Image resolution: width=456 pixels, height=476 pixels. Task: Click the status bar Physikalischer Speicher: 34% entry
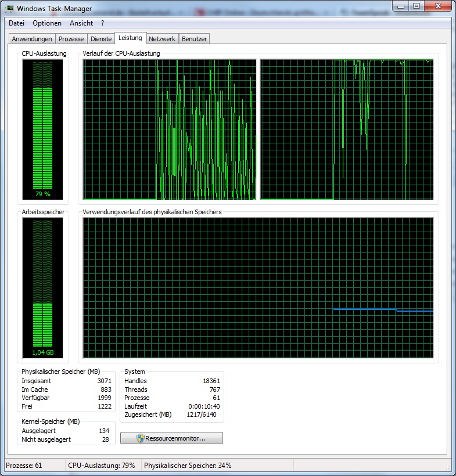coord(188,466)
